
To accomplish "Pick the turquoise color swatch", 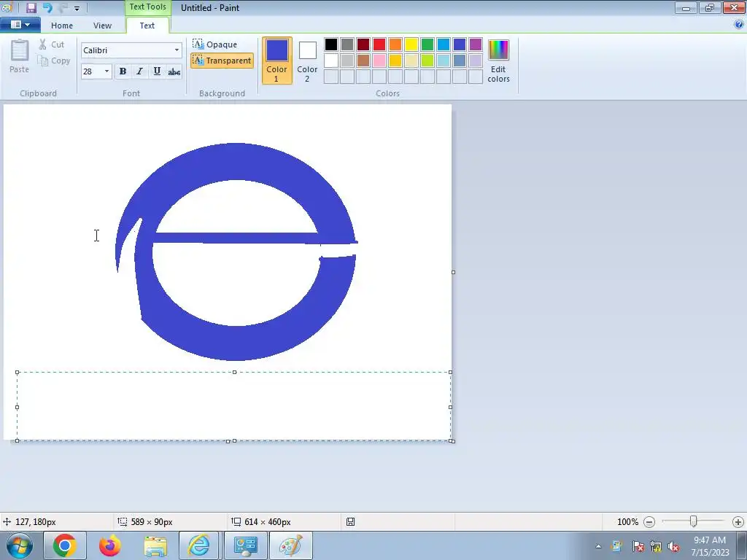I will click(444, 44).
